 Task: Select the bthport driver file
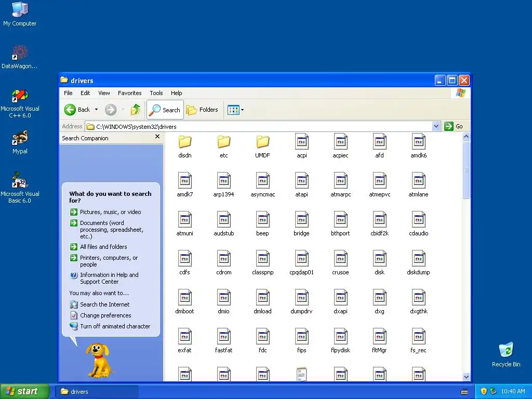(x=340, y=224)
